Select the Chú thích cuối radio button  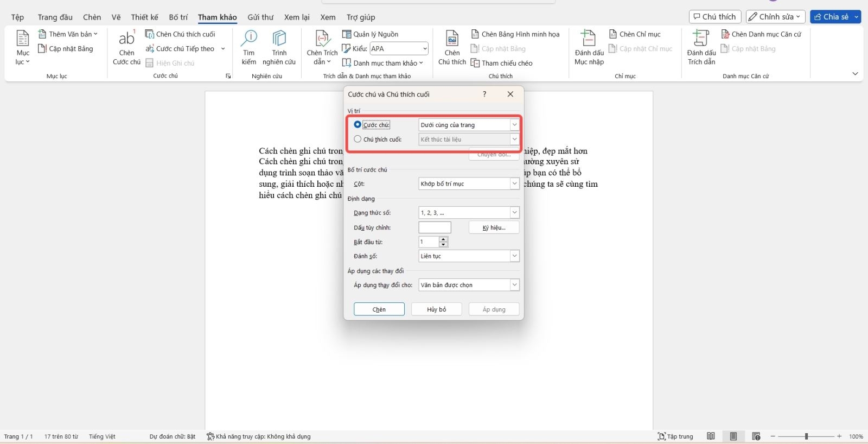pos(358,139)
